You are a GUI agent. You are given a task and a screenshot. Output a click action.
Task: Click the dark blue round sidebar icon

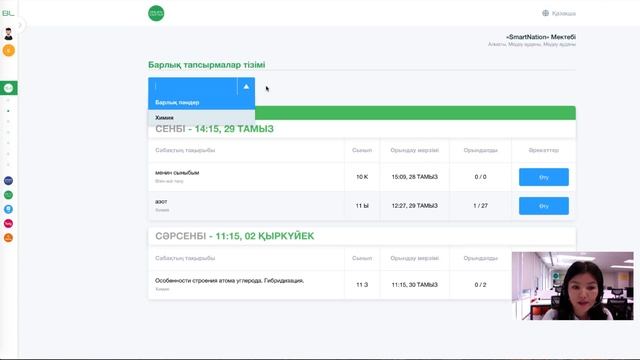tap(8, 180)
